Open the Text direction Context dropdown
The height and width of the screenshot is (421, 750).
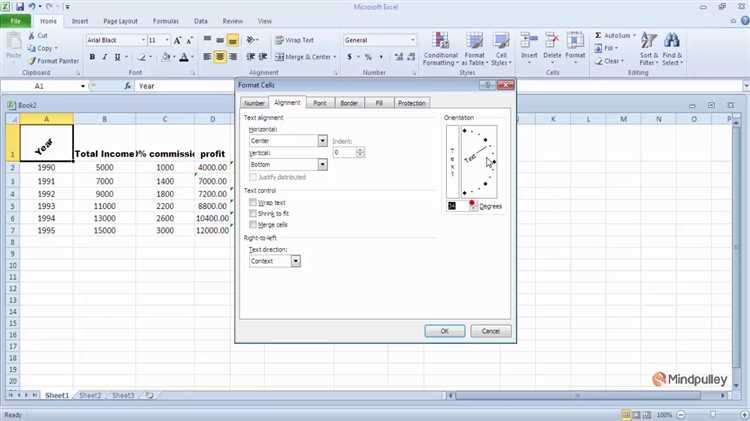click(x=296, y=261)
